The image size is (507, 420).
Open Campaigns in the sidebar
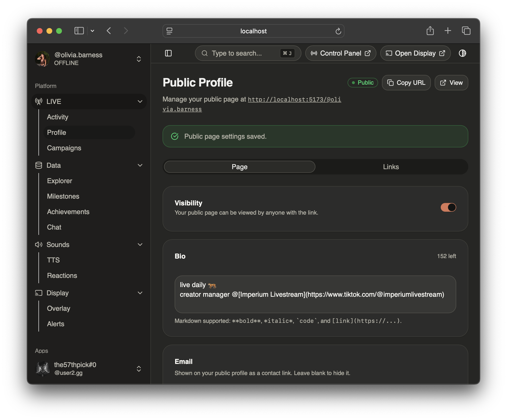click(x=64, y=148)
